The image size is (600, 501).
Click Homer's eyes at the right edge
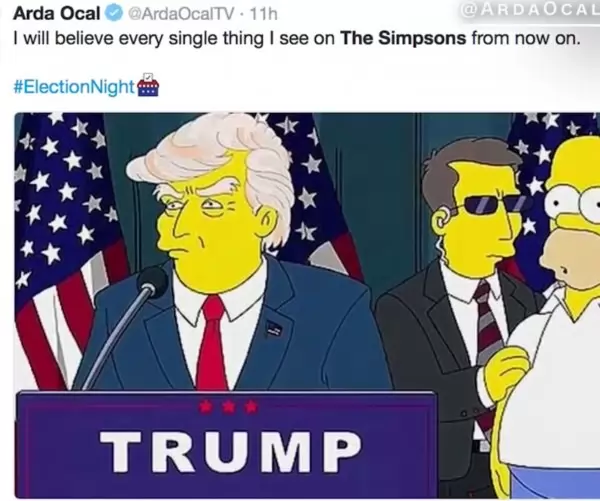573,203
